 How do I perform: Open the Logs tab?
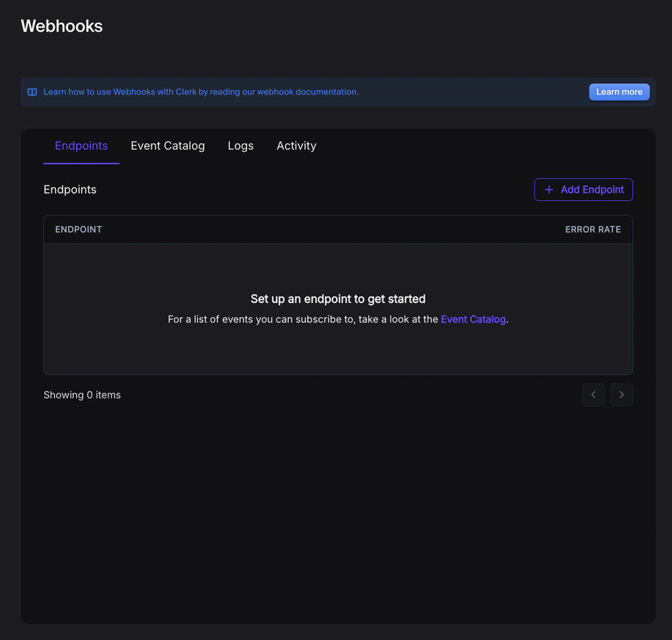(x=240, y=146)
